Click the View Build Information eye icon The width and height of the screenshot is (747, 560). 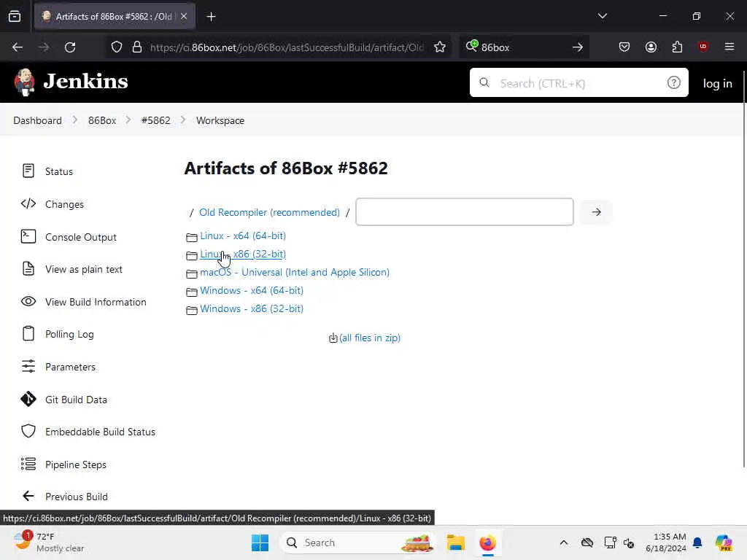[x=28, y=301]
